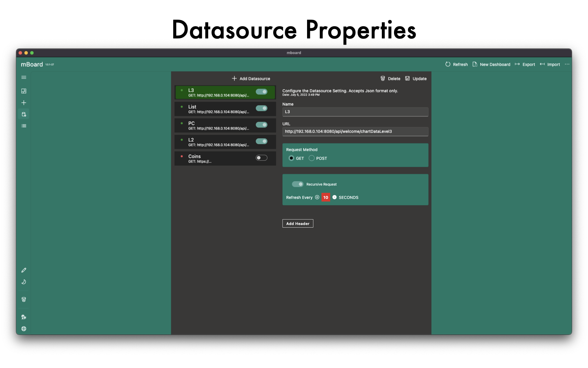Increase refresh interval with plus icon

click(x=317, y=197)
